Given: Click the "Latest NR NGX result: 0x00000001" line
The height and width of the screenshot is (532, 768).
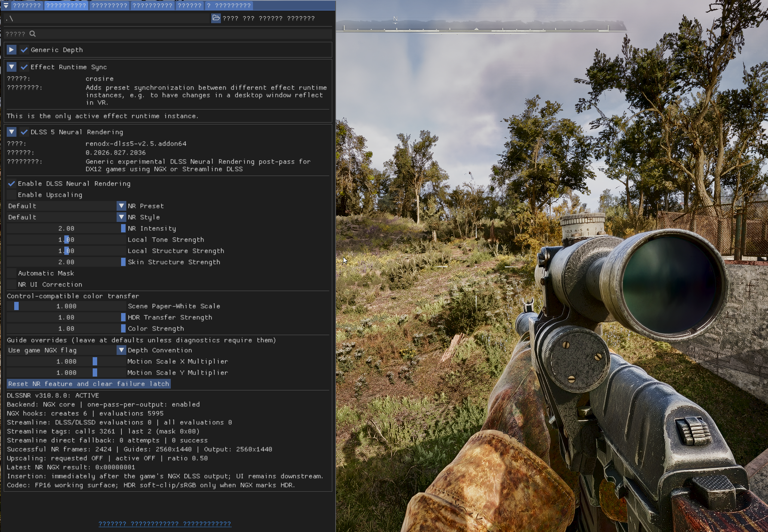Looking at the screenshot, I should tap(71, 467).
